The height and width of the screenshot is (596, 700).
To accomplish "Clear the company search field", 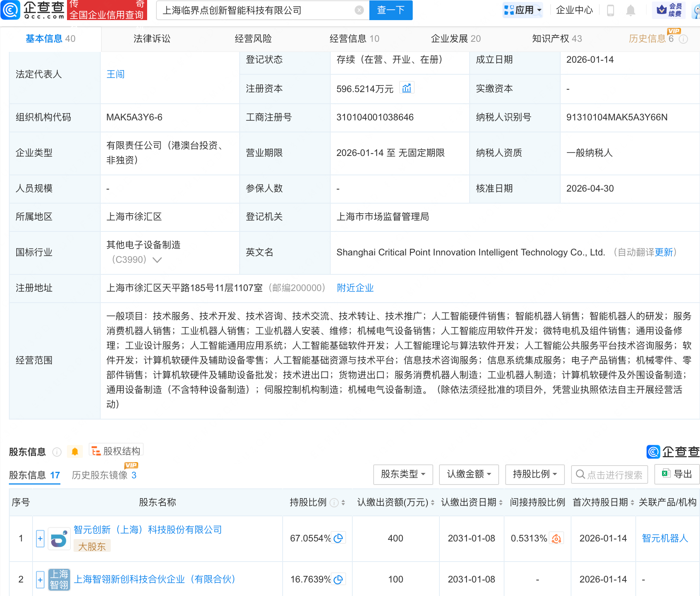I will point(359,10).
